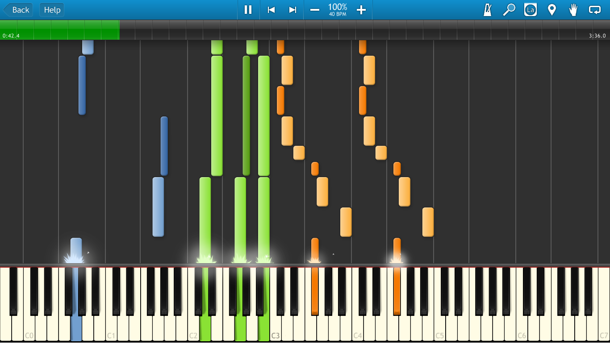610x364 pixels.
Task: Click inside the green played progress bar
Action: [60, 30]
